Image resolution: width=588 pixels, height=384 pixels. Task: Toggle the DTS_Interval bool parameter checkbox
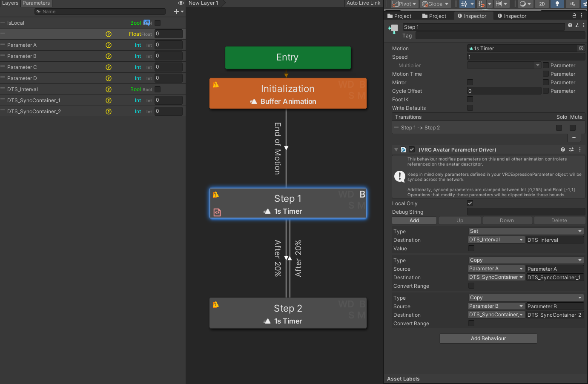point(158,89)
